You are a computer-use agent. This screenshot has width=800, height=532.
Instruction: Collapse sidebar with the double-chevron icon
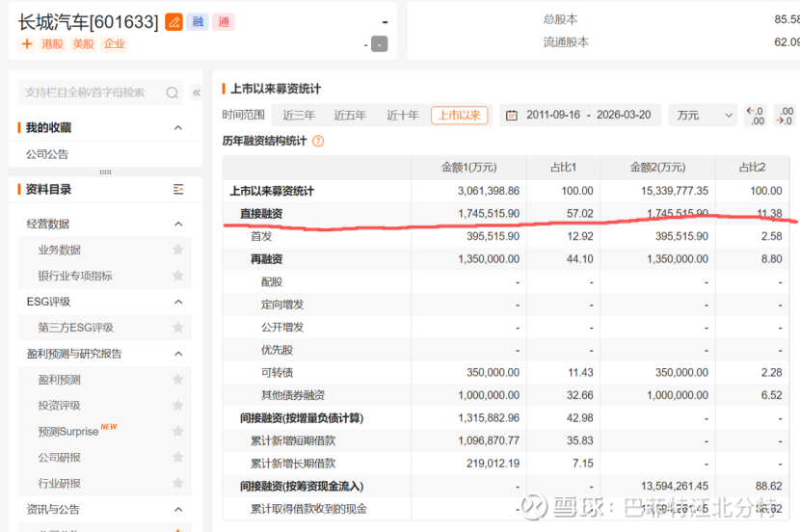tap(197, 93)
